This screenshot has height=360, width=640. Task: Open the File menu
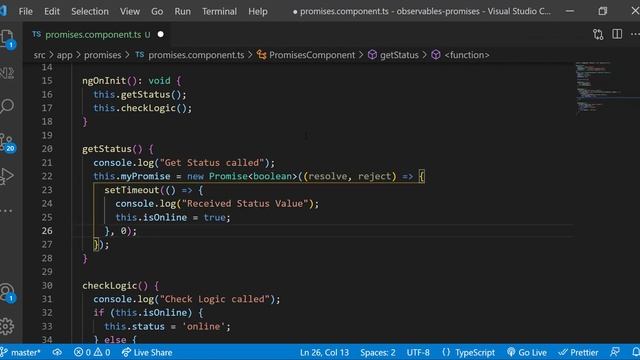tap(25, 11)
